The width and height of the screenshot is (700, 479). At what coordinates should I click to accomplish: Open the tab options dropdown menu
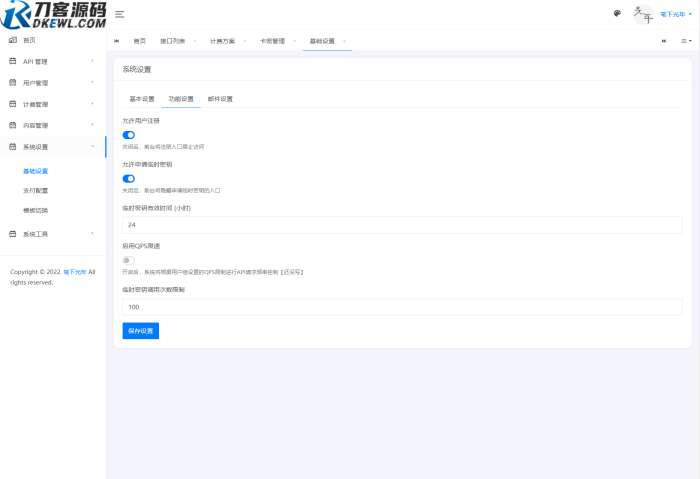[x=686, y=41]
